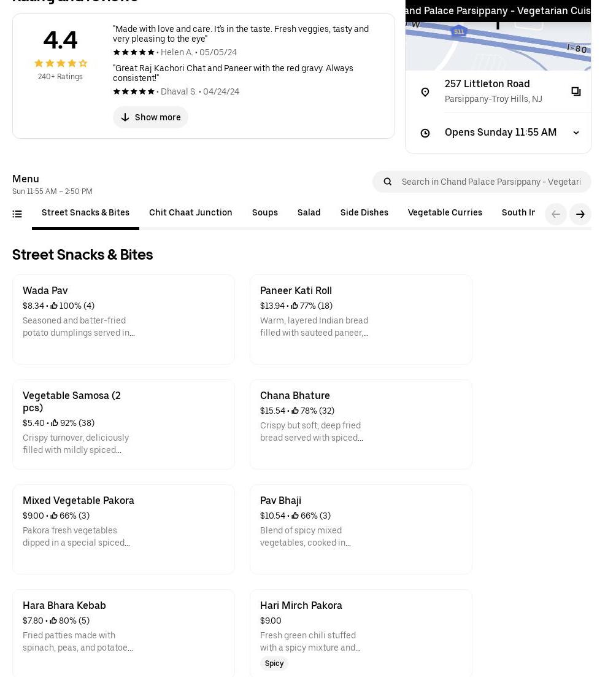Image resolution: width=616 pixels, height=677 pixels.
Task: Open the menu category list icon
Action: tap(17, 214)
